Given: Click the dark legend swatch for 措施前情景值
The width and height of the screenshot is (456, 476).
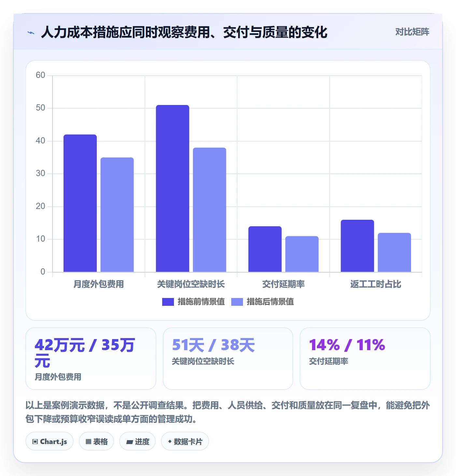Looking at the screenshot, I should click(168, 302).
